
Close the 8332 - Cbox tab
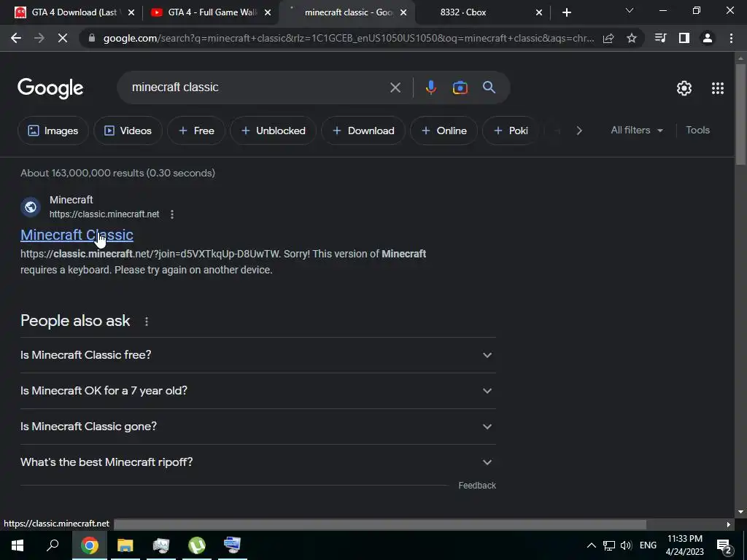point(539,12)
